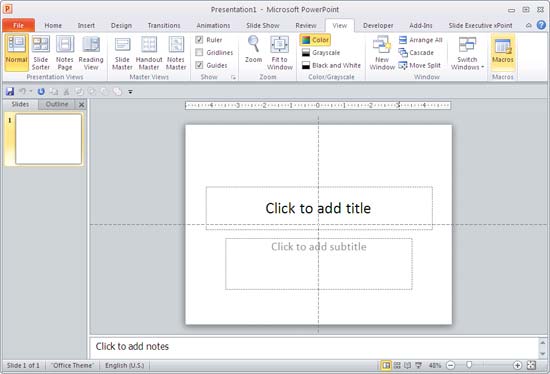
Task: Open the Undo dropdown arrow
Action: pos(31,92)
